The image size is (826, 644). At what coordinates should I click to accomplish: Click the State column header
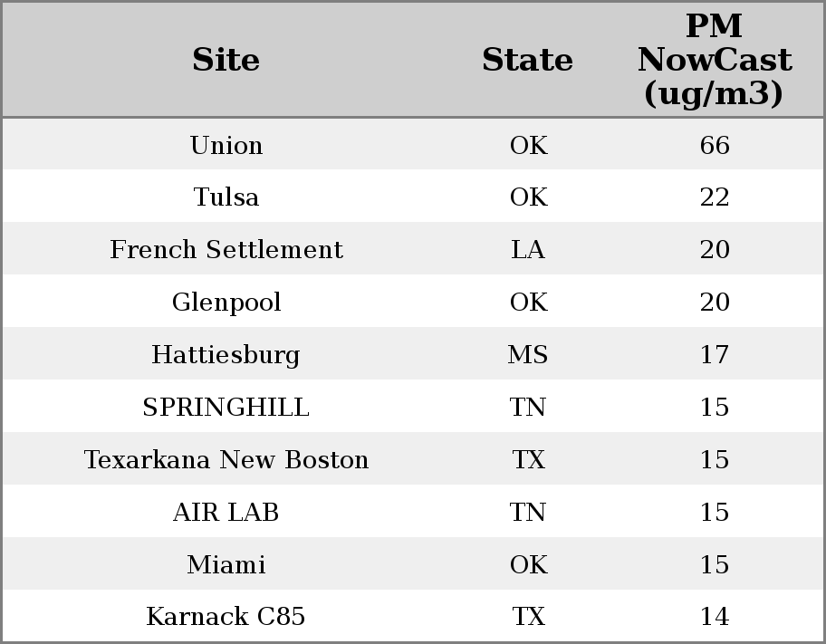527,61
